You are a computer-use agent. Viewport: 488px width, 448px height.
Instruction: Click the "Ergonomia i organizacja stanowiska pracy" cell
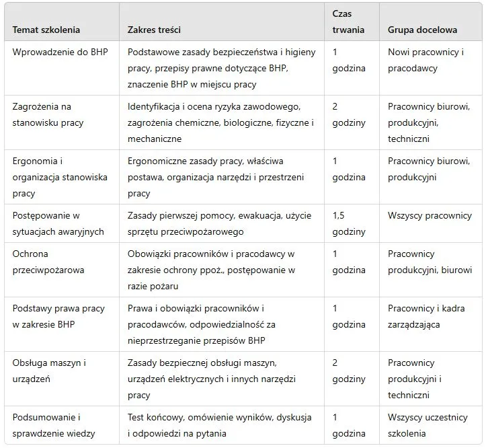point(60,178)
